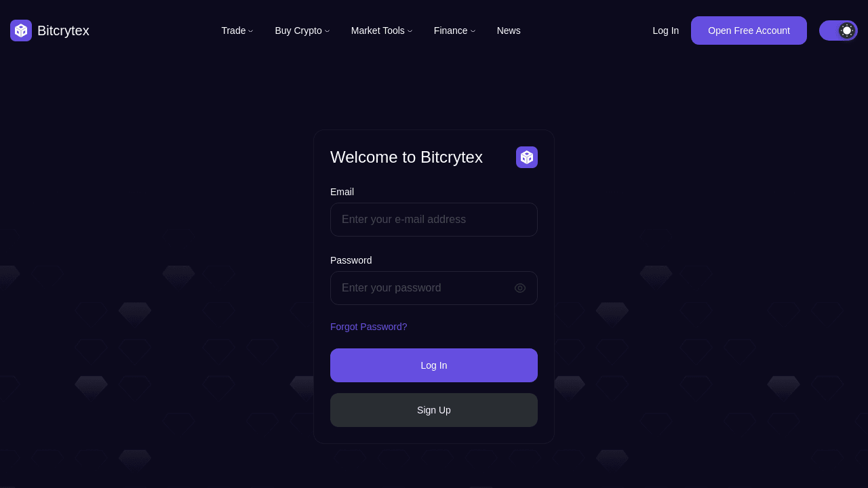Toggle the dark mode switch
The image size is (868, 488).
(839, 30)
